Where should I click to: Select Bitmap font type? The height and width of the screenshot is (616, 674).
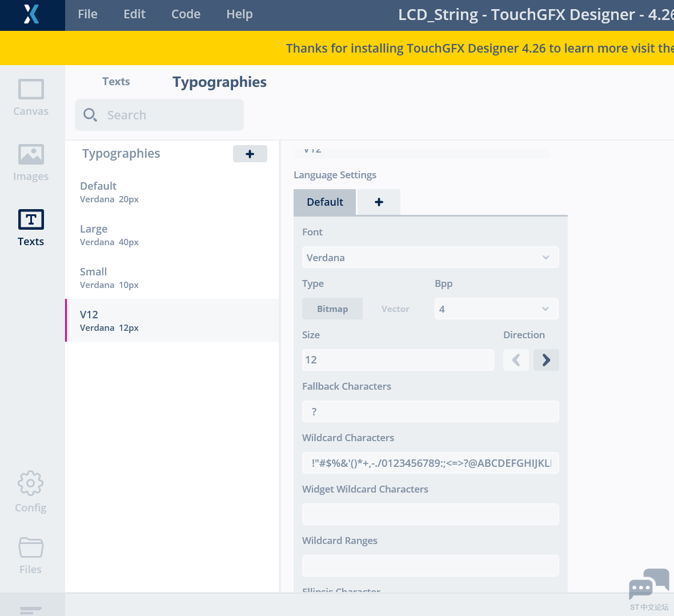[332, 309]
